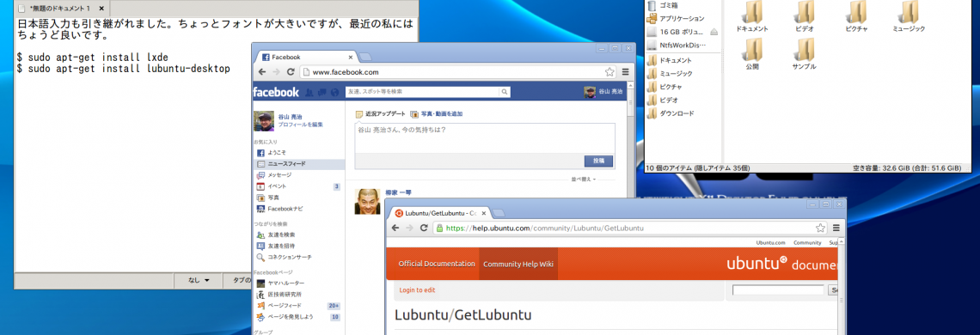Bookmark facebook.com with the star icon
980x335 pixels.
(x=609, y=72)
